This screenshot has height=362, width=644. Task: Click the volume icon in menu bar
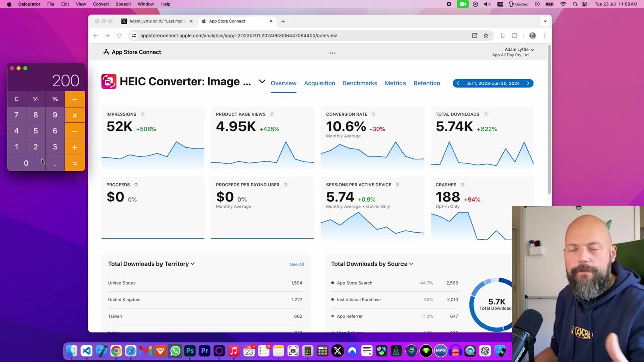[x=487, y=4]
